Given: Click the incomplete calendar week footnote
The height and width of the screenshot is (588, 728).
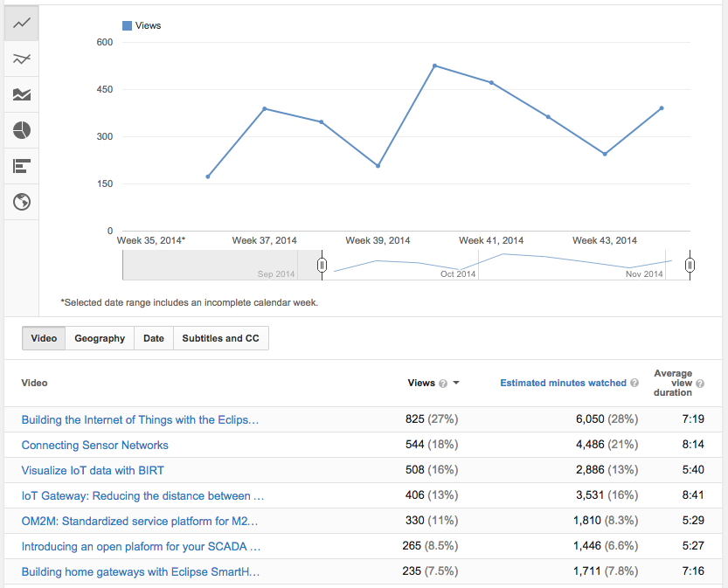Looking at the screenshot, I should 190,302.
